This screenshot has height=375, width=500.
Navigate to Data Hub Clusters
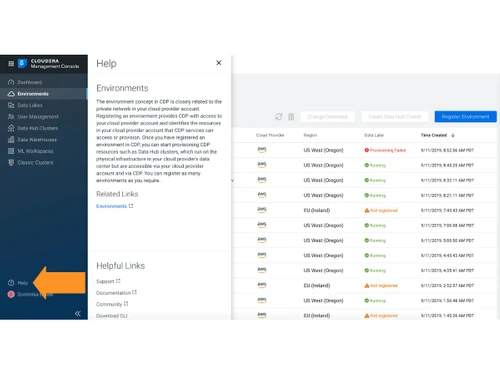point(38,128)
